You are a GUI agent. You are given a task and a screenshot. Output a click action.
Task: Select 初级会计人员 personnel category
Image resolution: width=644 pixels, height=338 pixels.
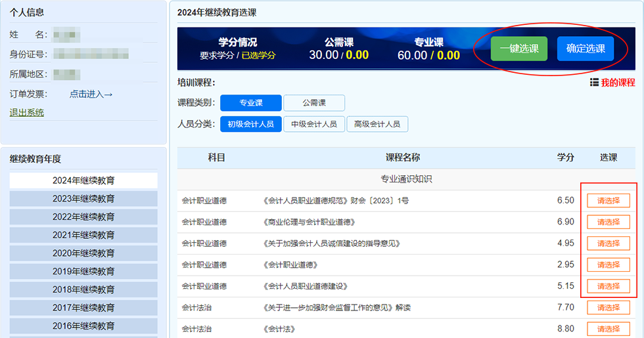point(250,124)
